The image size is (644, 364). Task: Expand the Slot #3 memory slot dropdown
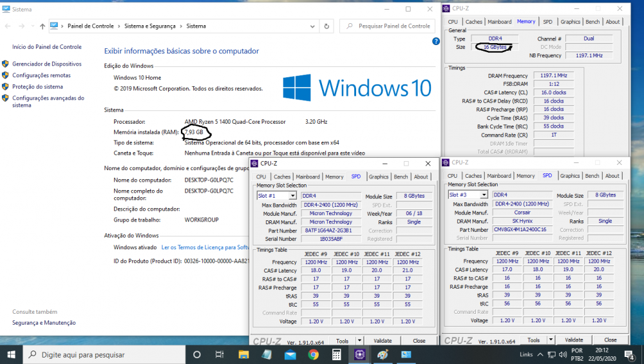coord(484,195)
